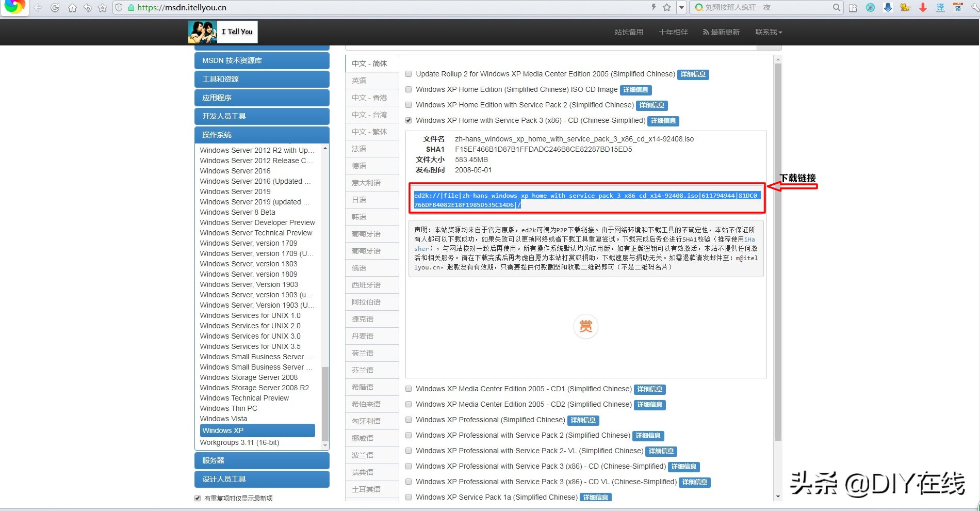Click the extensions grid icon
Screen dimensions: 980x511
tap(853, 7)
